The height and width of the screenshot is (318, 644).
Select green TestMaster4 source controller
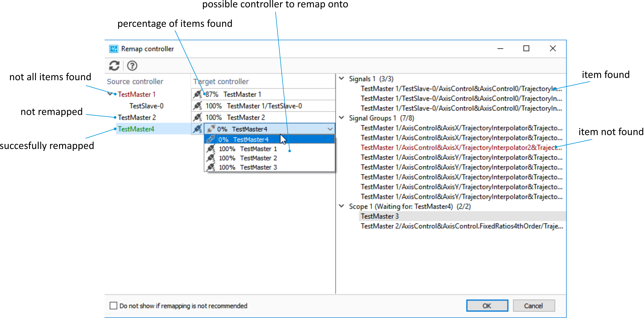pyautogui.click(x=136, y=129)
